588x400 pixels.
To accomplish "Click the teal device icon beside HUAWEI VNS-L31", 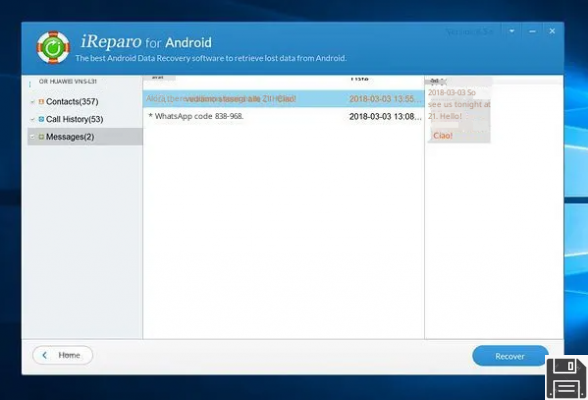I will pos(30,84).
